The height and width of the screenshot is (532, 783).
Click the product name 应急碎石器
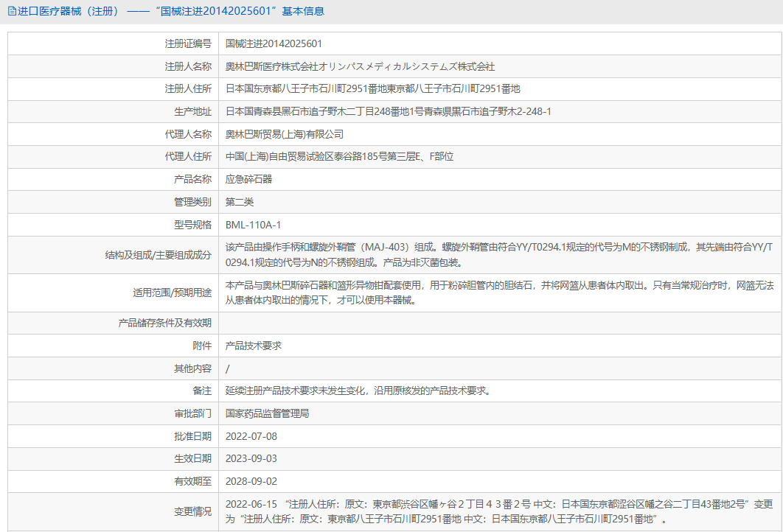tap(248, 179)
